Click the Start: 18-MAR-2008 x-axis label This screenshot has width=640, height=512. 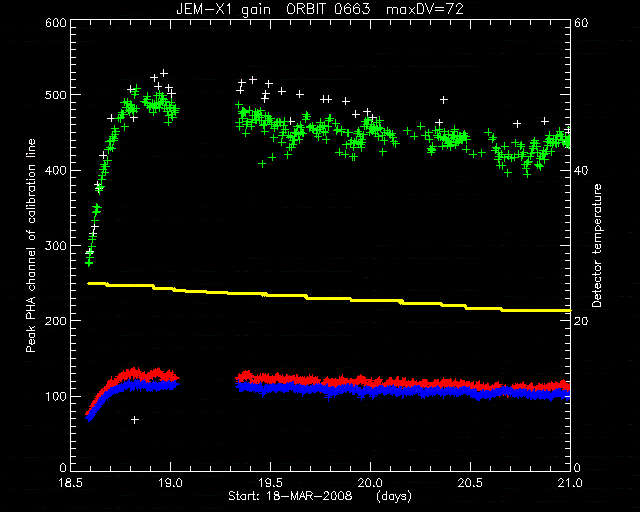tap(290, 496)
